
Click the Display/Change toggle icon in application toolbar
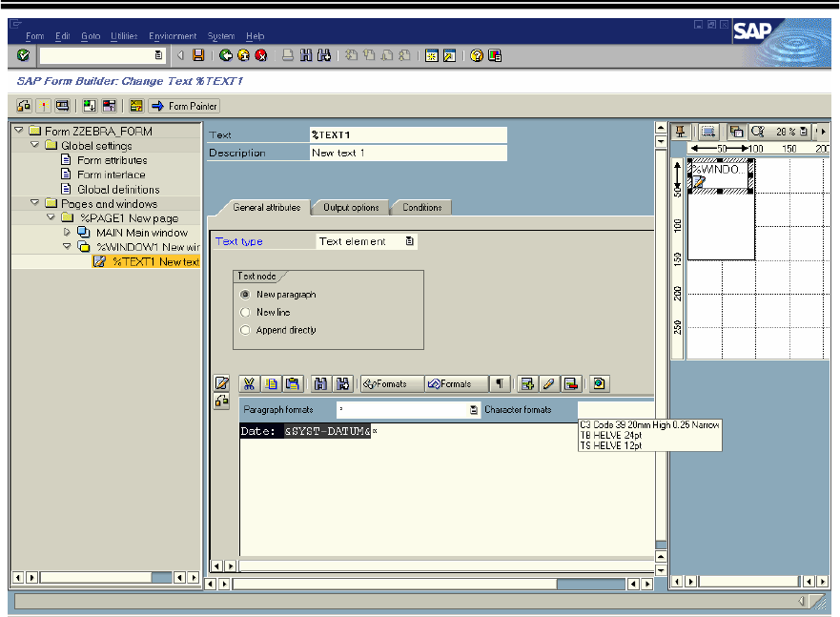click(24, 106)
